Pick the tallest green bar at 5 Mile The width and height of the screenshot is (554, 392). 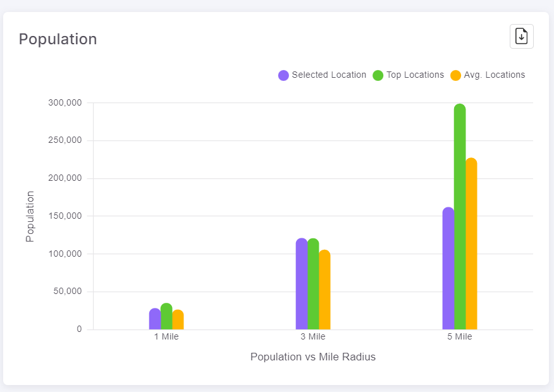460,217
